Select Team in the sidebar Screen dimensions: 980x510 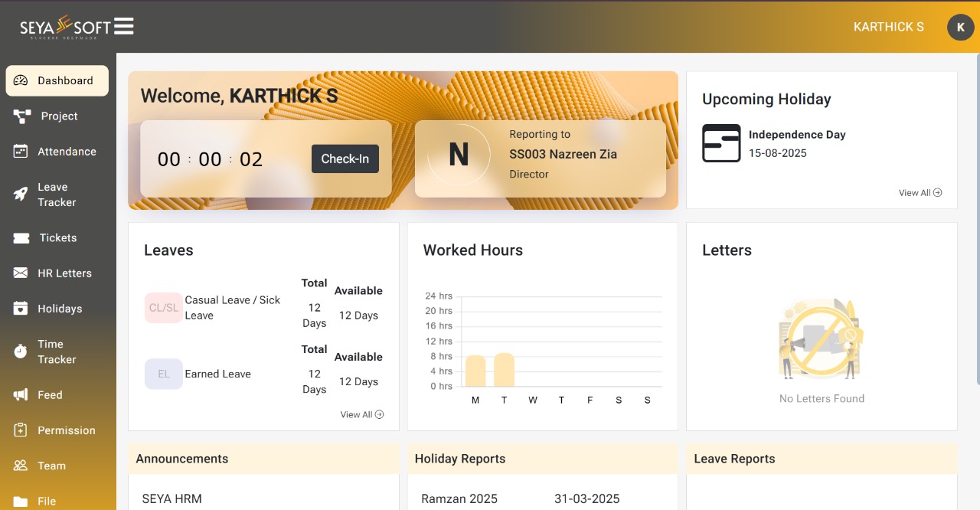(x=57, y=466)
